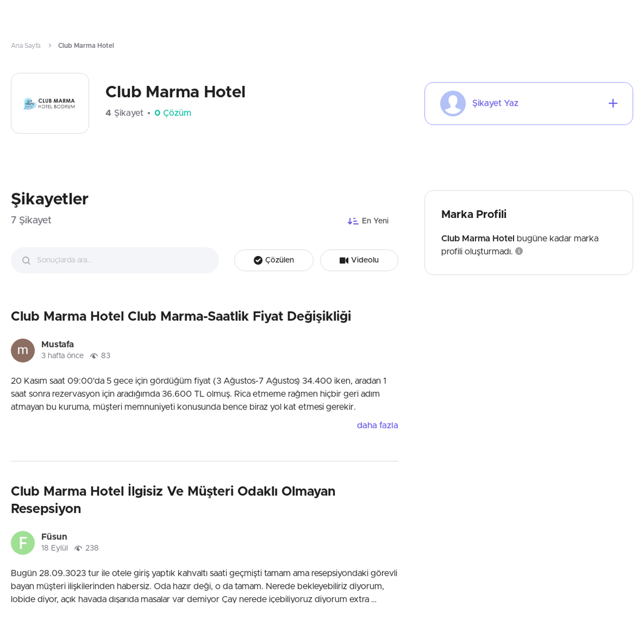Toggle the Videolu filter
This screenshot has height=644, width=644.
coord(359,260)
